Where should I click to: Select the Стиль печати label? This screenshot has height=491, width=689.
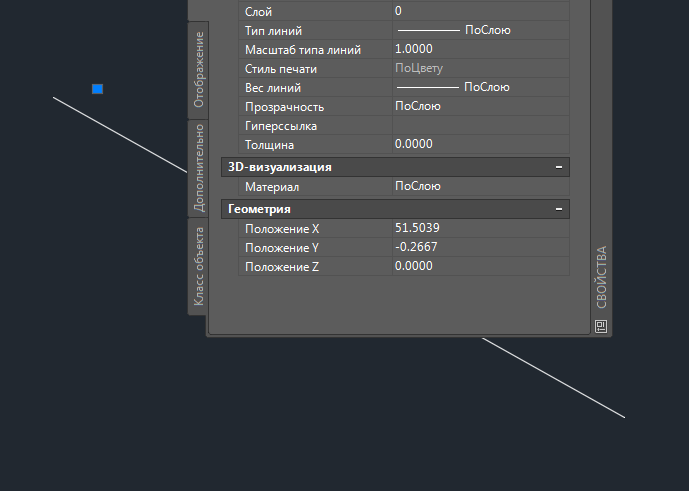click(x=281, y=69)
